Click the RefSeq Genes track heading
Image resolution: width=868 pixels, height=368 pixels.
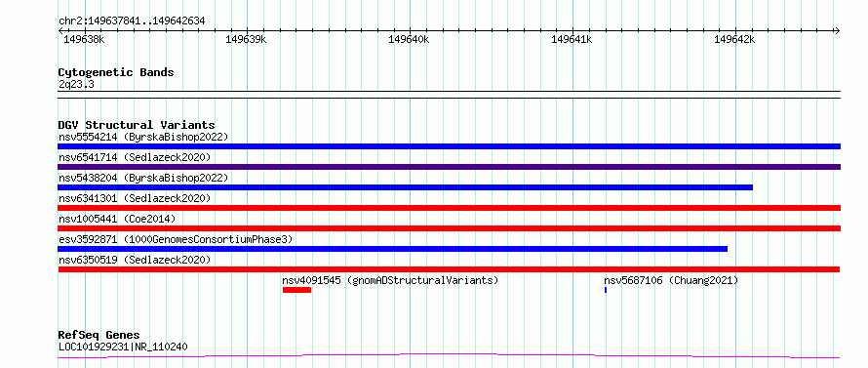tap(99, 335)
